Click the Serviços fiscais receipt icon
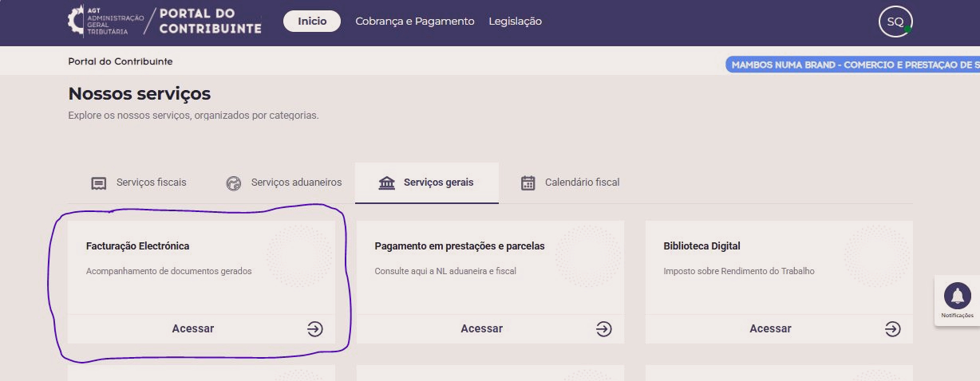This screenshot has height=381, width=980. tap(99, 183)
